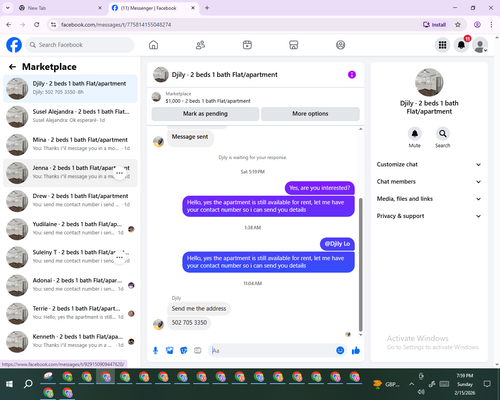Click Djily's large profile picture in right panel
The image size is (500, 400).
(429, 82)
